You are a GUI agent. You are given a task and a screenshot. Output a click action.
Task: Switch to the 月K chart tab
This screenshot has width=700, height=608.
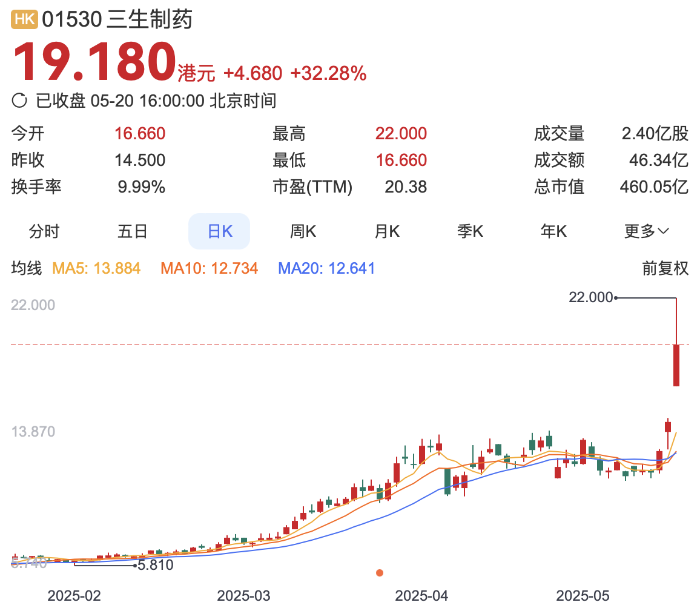click(x=386, y=231)
